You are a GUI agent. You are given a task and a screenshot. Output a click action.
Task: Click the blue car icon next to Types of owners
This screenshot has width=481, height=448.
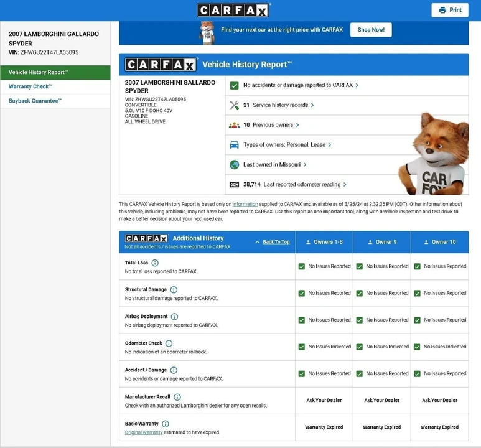pos(235,145)
